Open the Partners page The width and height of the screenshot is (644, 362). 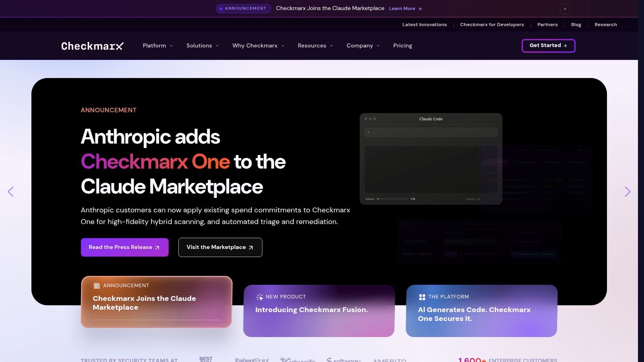pos(547,25)
